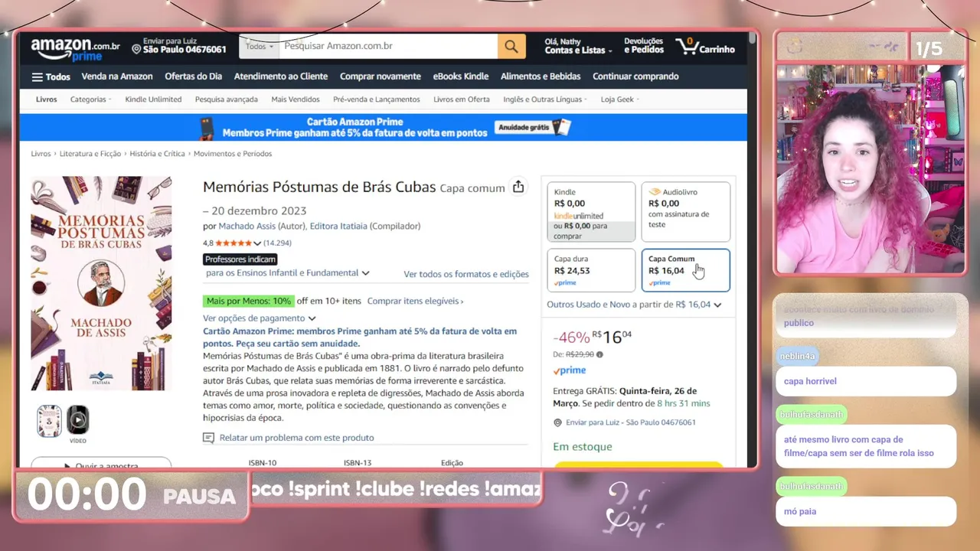This screenshot has width=980, height=551.
Task: Click Movimentos e Períodos breadcrumb
Action: (x=233, y=154)
